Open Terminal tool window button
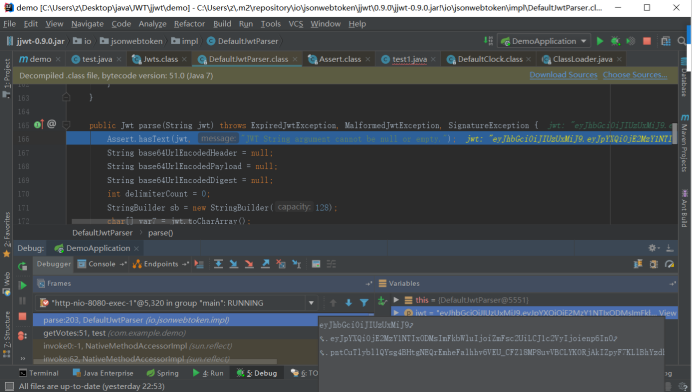This screenshot has height=392, width=692. pos(39,373)
